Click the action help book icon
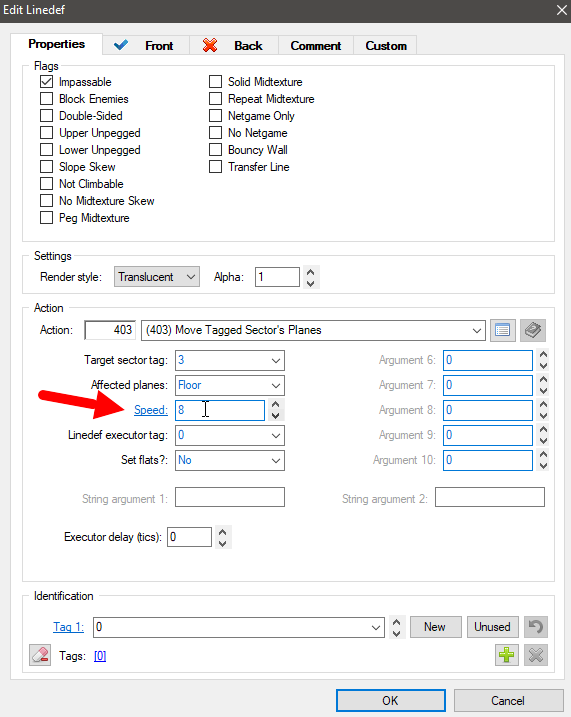Screen dimensions: 571x717 coord(533,330)
